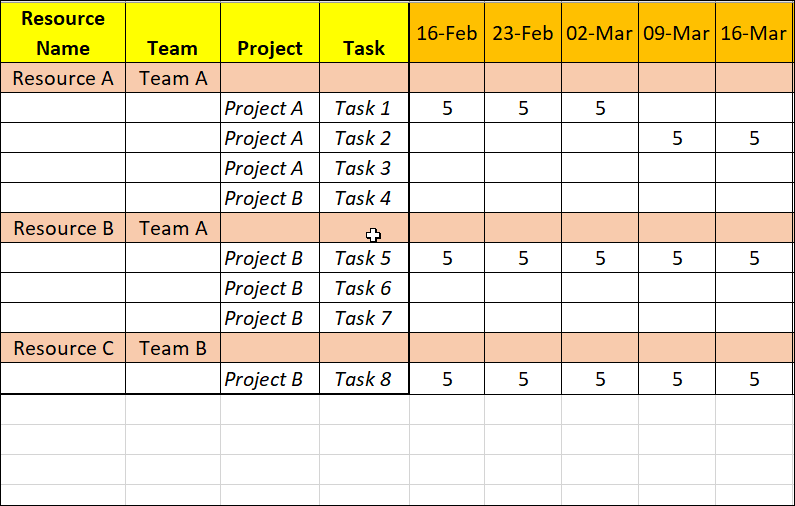
Task: Click the Task 1 cell
Action: [364, 108]
